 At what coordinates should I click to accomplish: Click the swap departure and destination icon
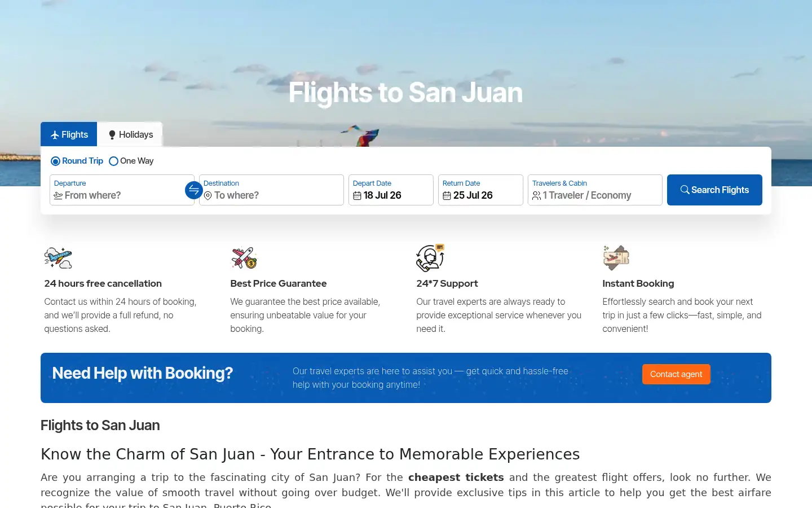tap(194, 190)
